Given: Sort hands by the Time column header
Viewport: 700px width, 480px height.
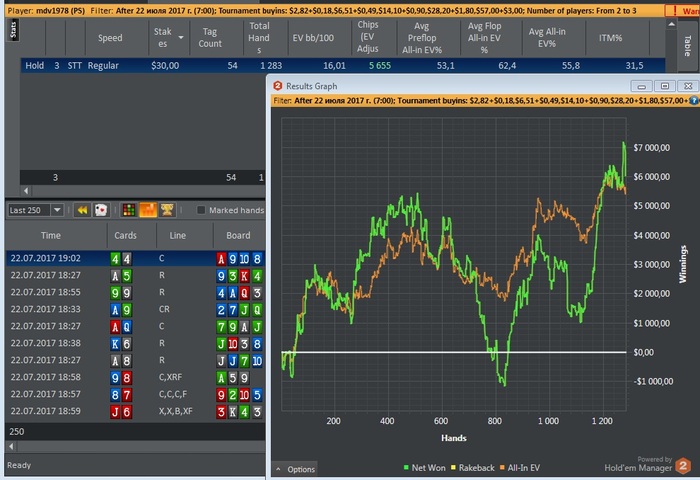Looking at the screenshot, I should [x=51, y=235].
